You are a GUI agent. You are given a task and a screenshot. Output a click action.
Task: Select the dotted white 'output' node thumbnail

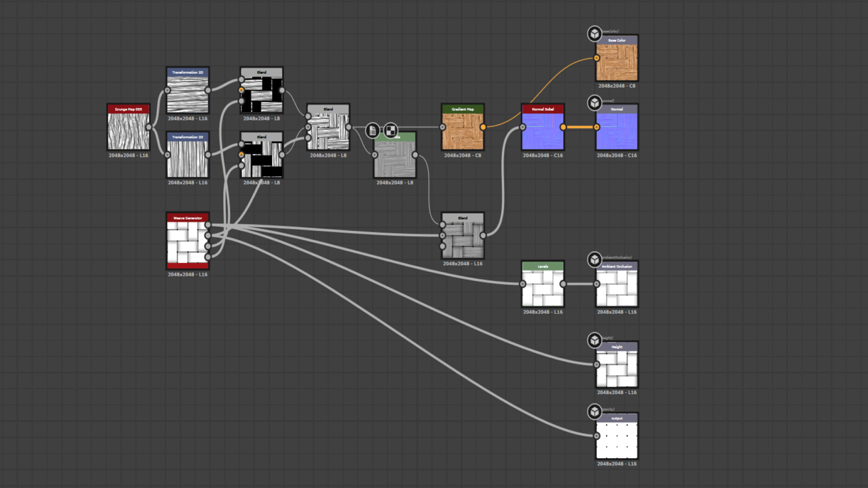[x=617, y=440]
